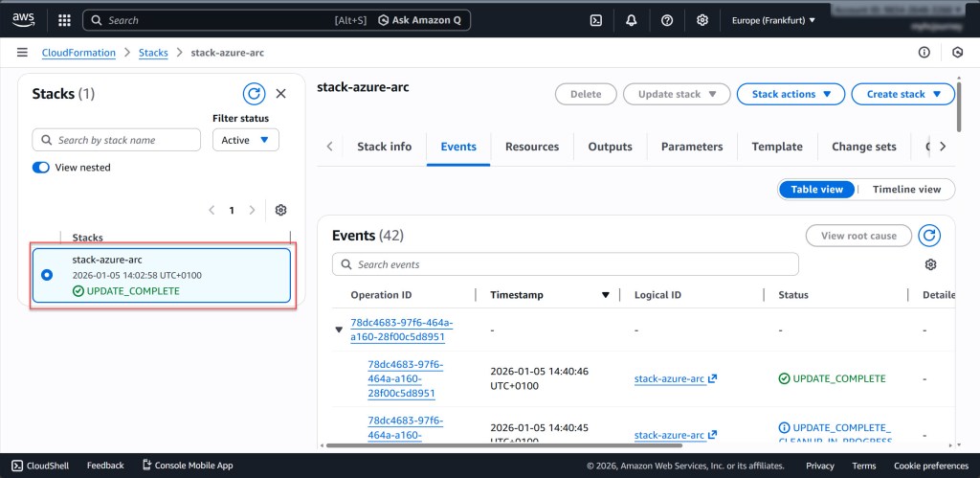Switch to Timeline view
This screenshot has width=980, height=478.
coord(906,190)
